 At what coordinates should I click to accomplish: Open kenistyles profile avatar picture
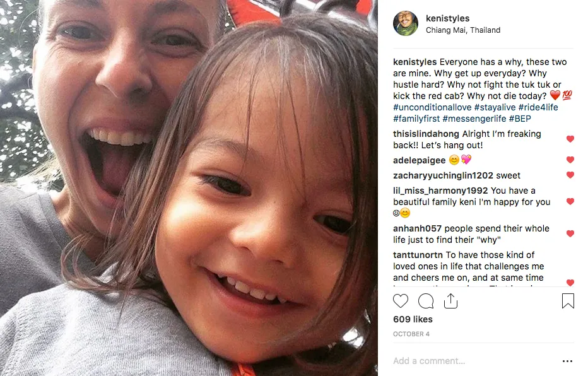[406, 23]
